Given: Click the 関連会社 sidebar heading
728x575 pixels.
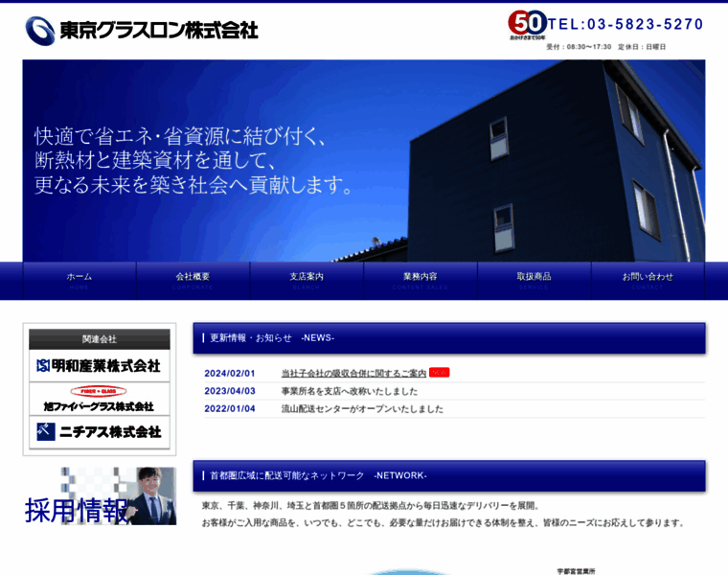Looking at the screenshot, I should 100,339.
